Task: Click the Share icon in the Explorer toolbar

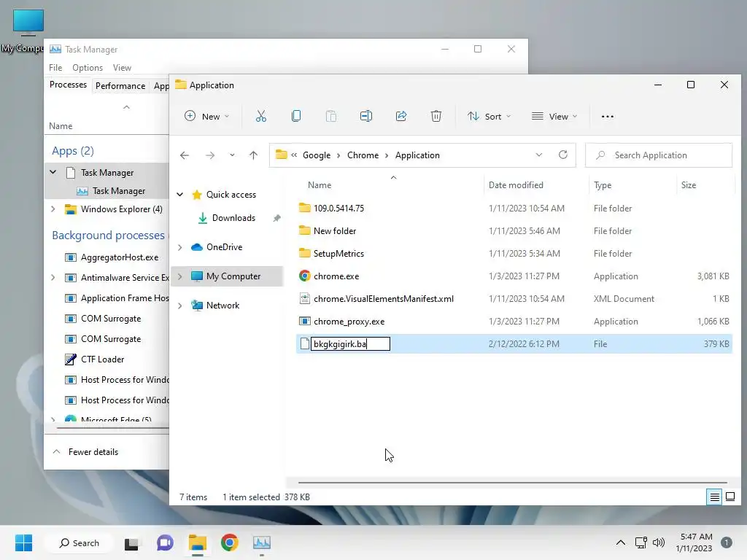Action: (x=401, y=116)
